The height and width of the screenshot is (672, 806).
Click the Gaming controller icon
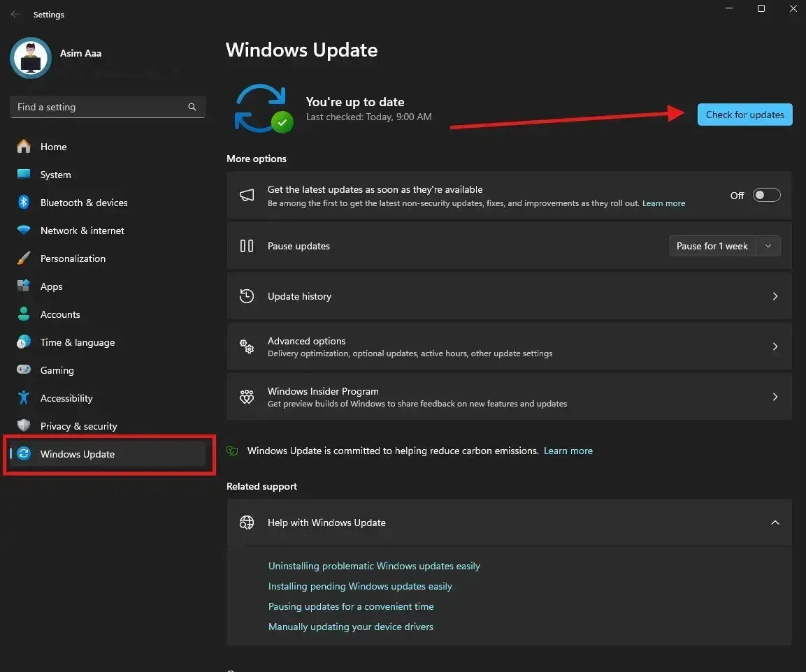[24, 370]
